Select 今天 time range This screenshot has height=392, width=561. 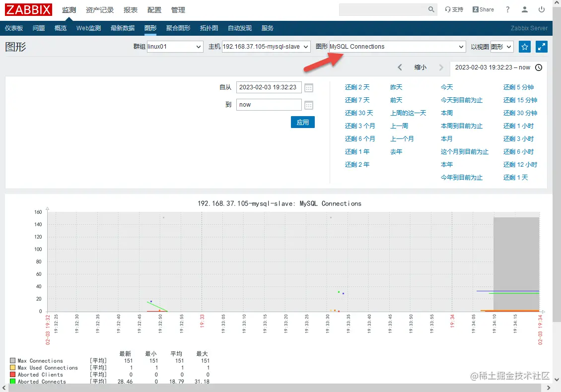(x=447, y=87)
